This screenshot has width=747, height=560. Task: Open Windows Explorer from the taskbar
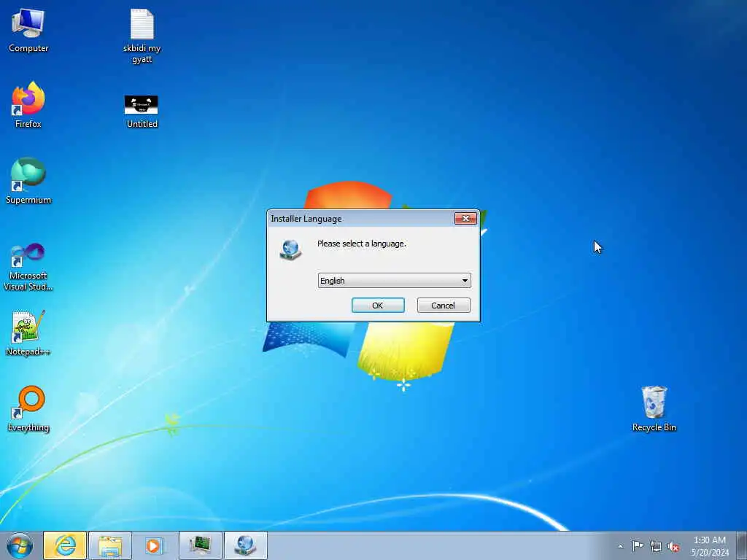coord(110,545)
